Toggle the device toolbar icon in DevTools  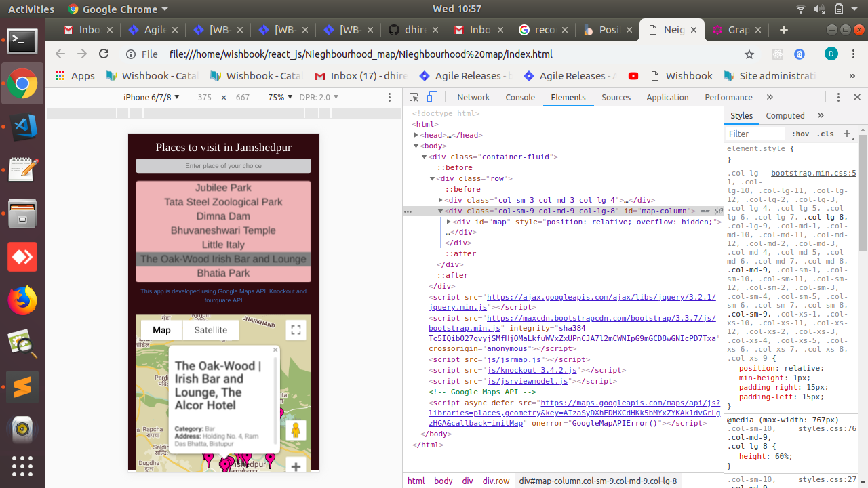432,97
